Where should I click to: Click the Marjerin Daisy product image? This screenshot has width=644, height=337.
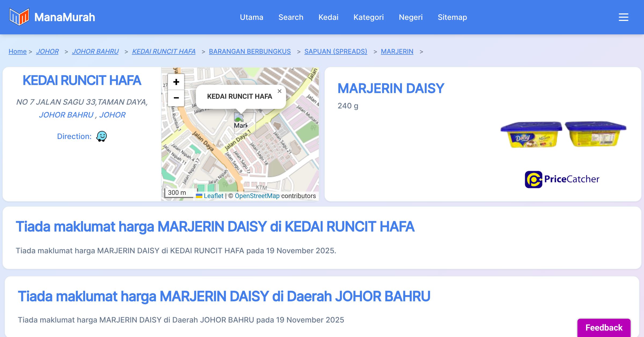[x=563, y=134]
